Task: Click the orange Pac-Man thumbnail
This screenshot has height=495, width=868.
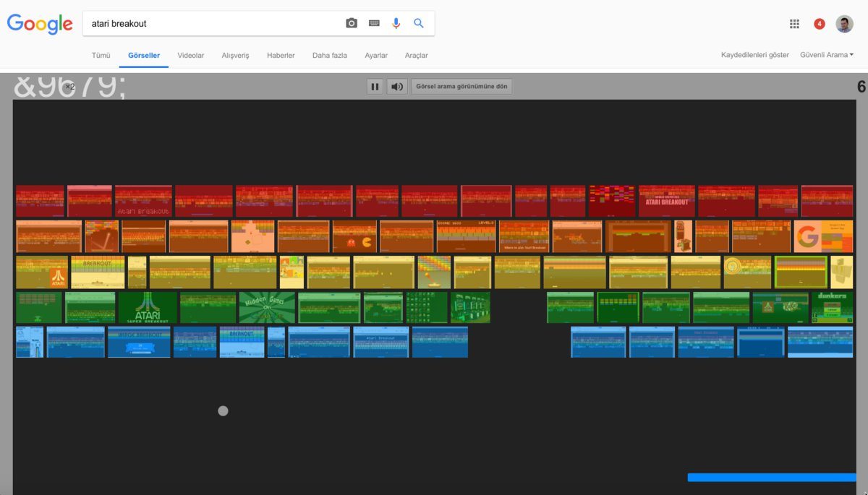Action: 354,236
